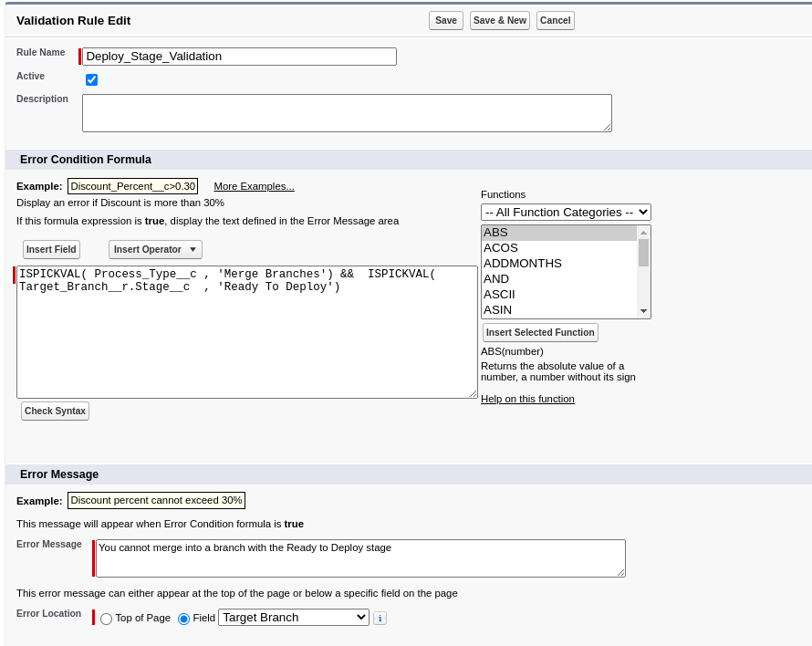
Task: Open the All Function Categories dropdown
Action: pyautogui.click(x=566, y=213)
